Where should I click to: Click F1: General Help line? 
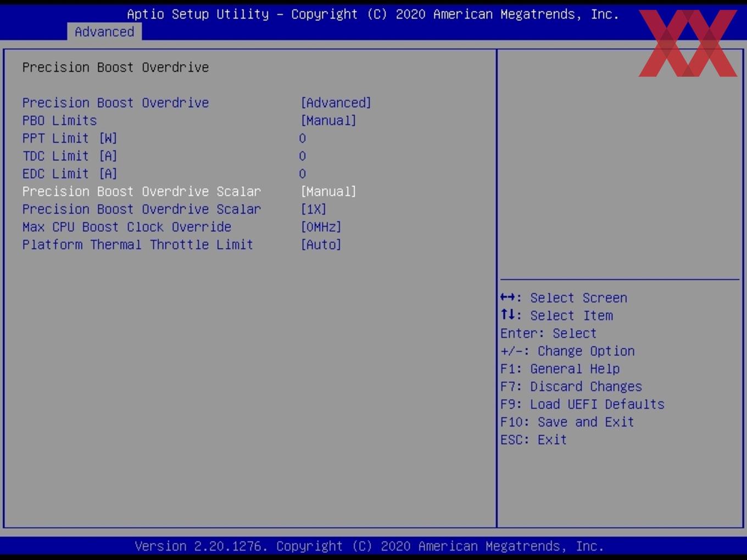click(x=560, y=368)
